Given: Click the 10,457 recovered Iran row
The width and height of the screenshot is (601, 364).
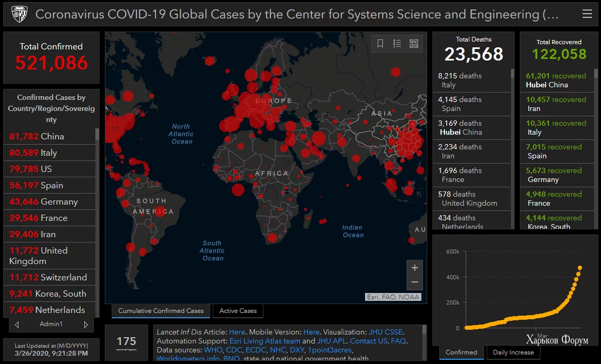Looking at the screenshot, I should [x=557, y=104].
